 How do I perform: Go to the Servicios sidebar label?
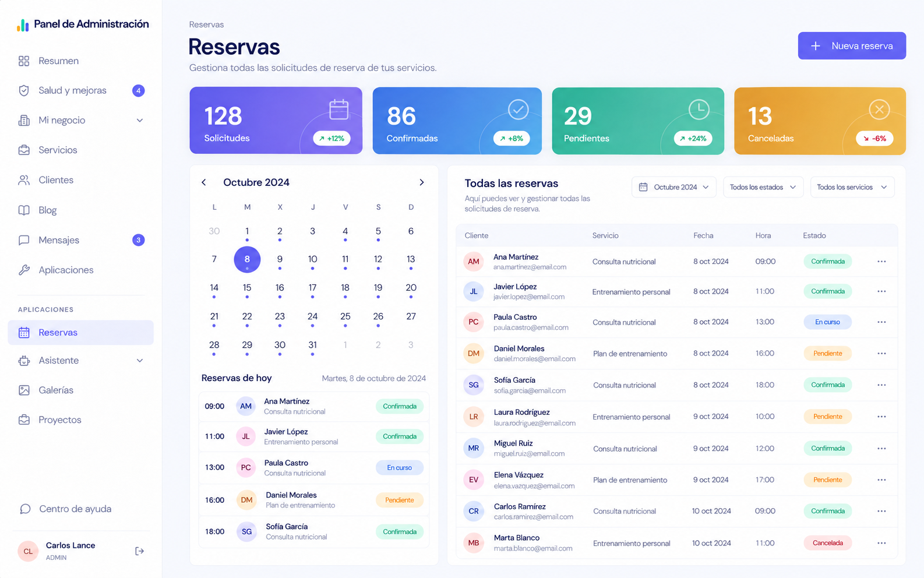(x=58, y=150)
